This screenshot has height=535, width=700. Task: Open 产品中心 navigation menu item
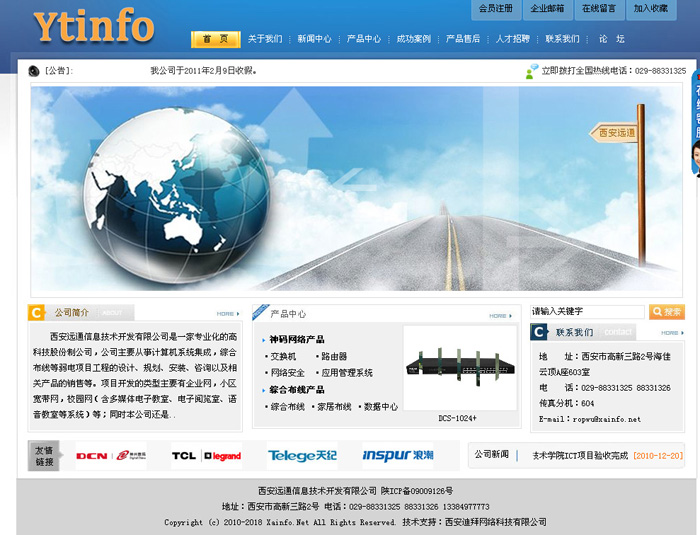point(364,39)
